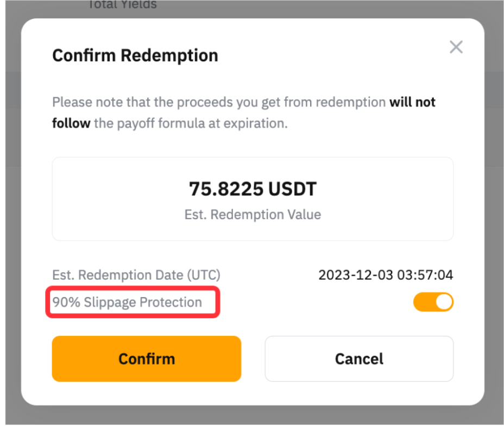
Task: Disable the 90% Slippage Protection switch
Action: (x=433, y=302)
